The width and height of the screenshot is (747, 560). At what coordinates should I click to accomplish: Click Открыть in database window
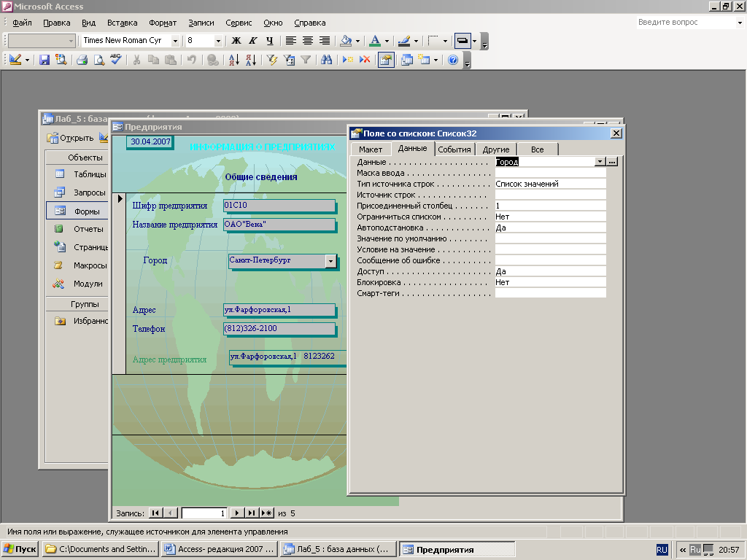[x=71, y=138]
